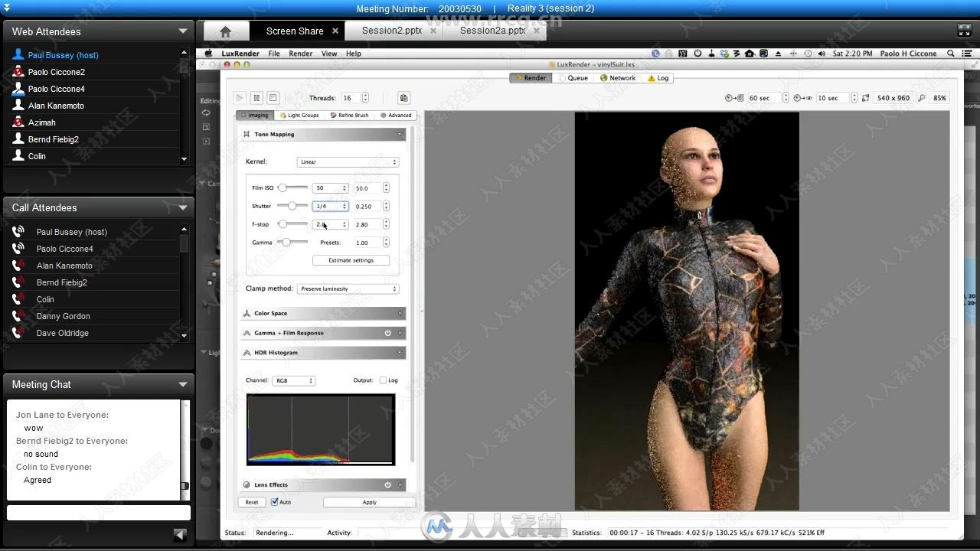Viewport: 980px width, 551px height.
Task: Click the Color Space section icon
Action: click(247, 313)
